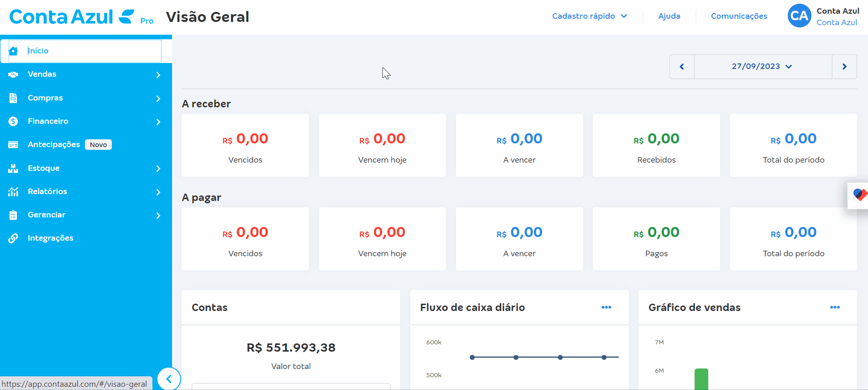Viewport: 868px width, 390px height.
Task: Click the Financeiro dollar coin icon
Action: [13, 121]
